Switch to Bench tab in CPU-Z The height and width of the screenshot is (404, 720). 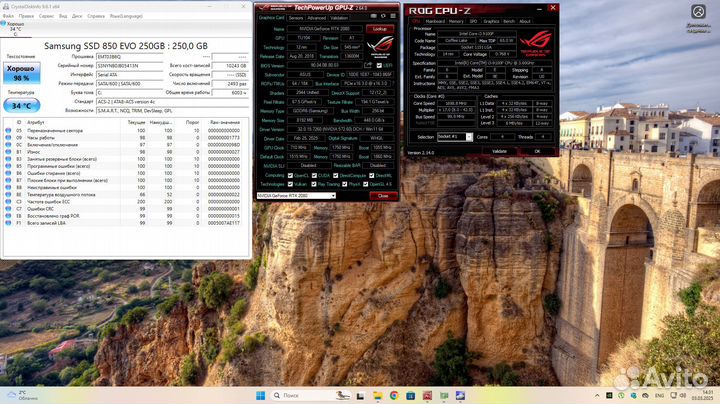(509, 21)
